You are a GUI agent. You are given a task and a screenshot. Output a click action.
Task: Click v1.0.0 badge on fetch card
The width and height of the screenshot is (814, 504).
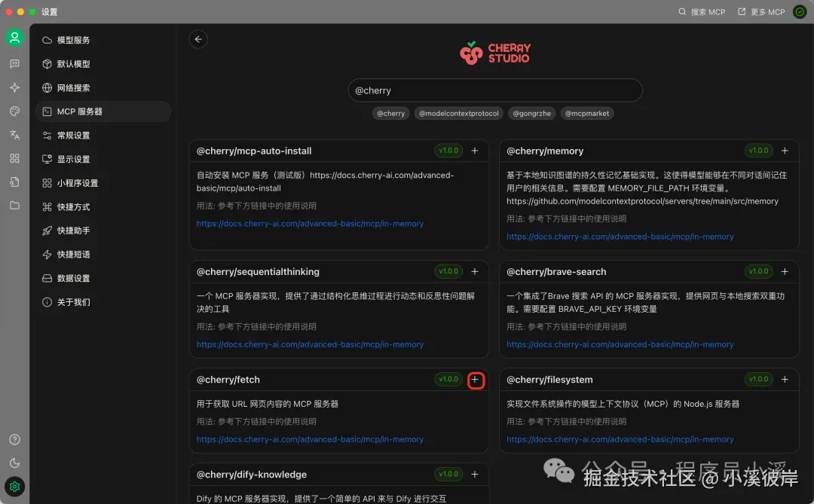click(x=448, y=380)
